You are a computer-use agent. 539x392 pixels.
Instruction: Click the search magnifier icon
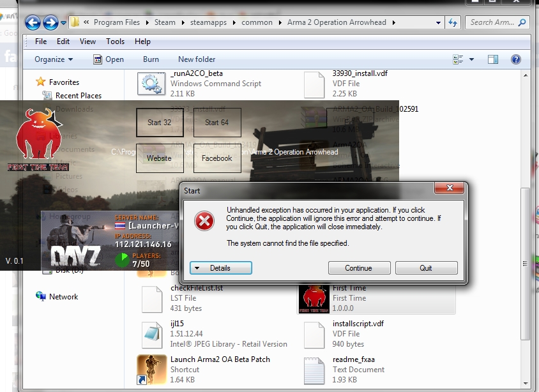pos(522,22)
